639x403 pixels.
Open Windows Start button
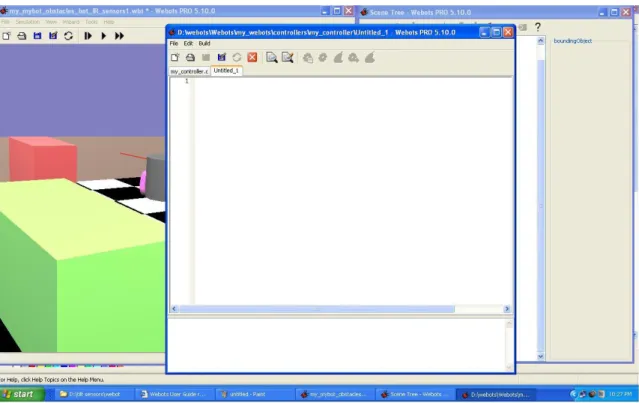coord(22,394)
